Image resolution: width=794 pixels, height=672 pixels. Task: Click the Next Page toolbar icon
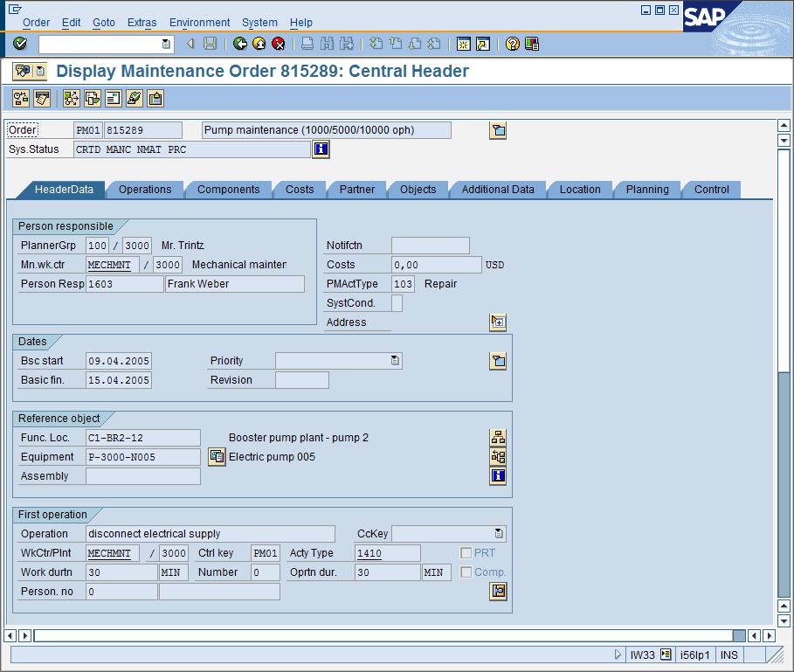[x=415, y=44]
